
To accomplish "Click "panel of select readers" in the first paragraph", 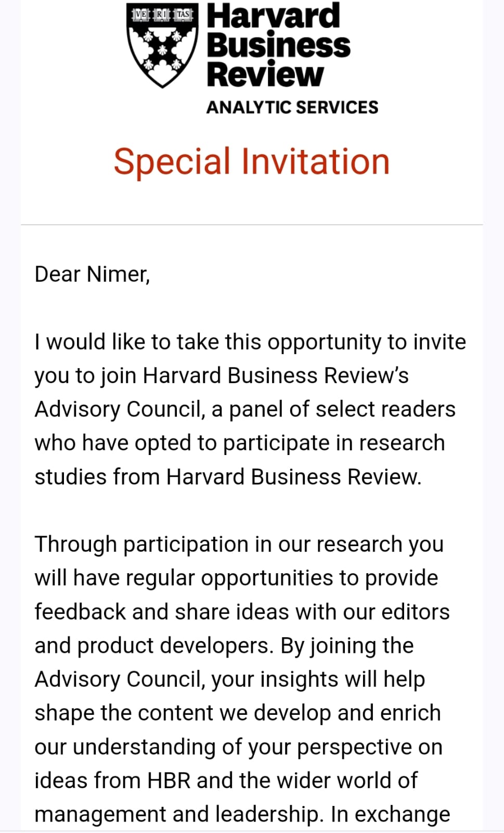I will pos(342,409).
